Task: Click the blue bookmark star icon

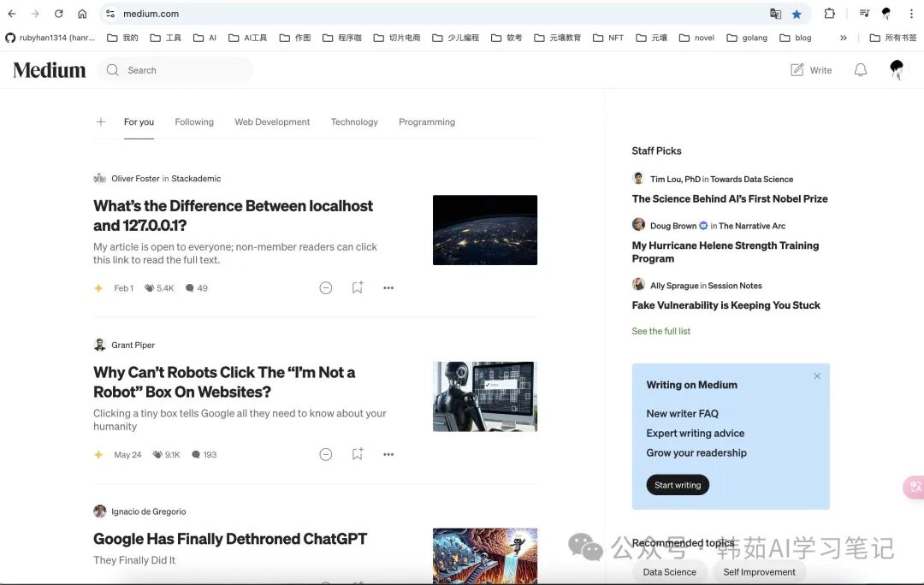Action: pyautogui.click(x=797, y=14)
